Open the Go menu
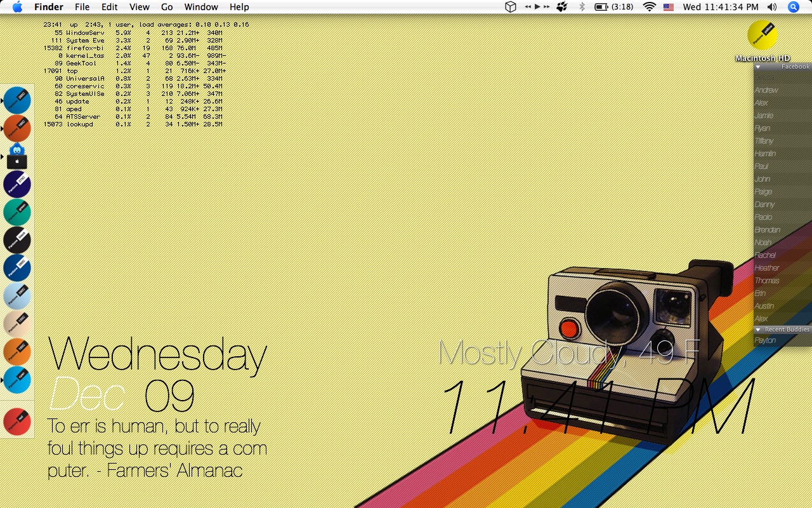Screen dimensions: 812x508 click(x=167, y=7)
